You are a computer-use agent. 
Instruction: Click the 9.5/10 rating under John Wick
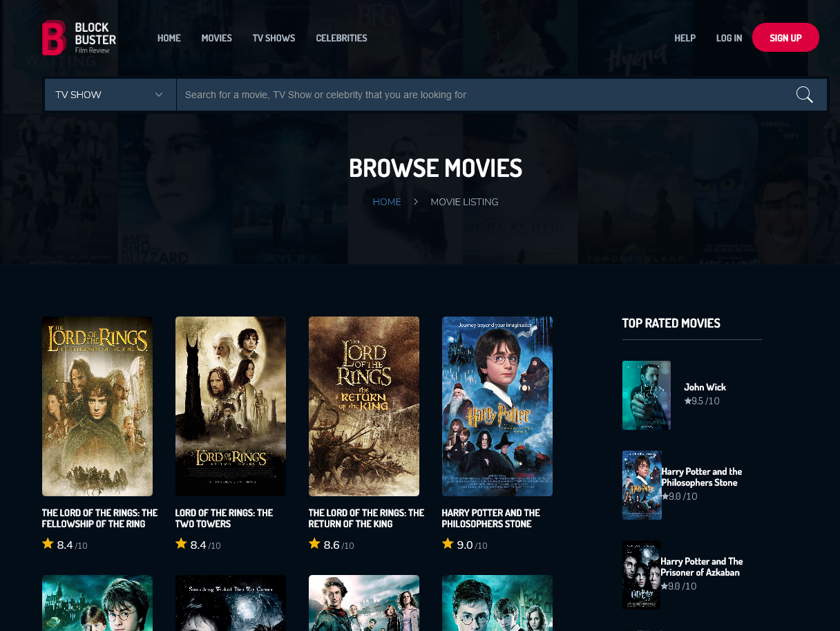pyautogui.click(x=702, y=401)
